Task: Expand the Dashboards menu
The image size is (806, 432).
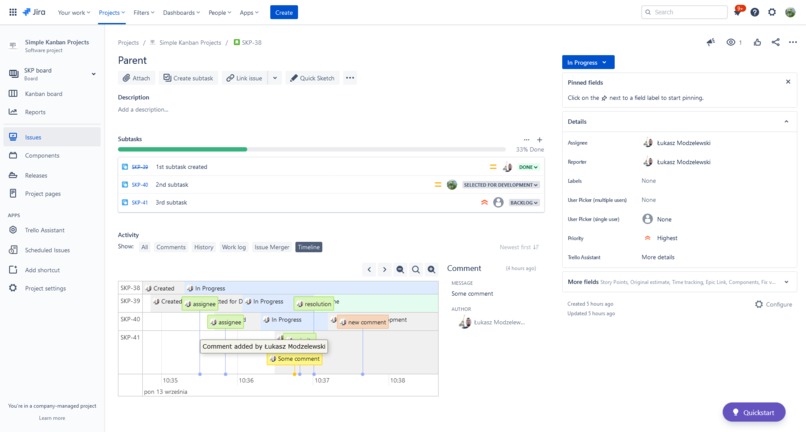Action: [181, 12]
